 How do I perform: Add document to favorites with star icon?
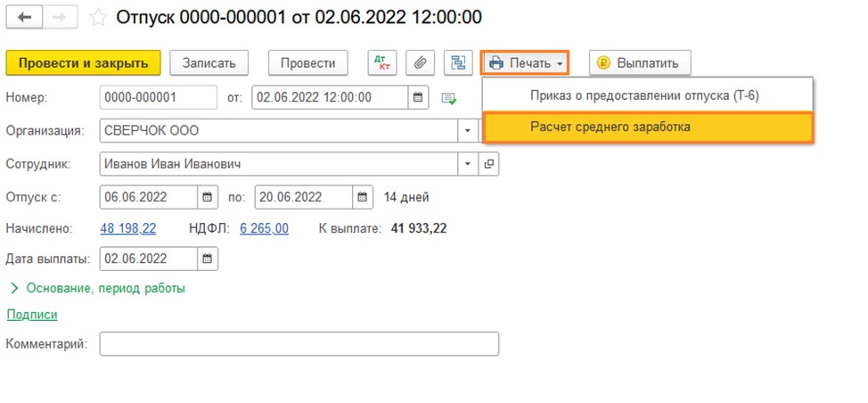click(98, 18)
